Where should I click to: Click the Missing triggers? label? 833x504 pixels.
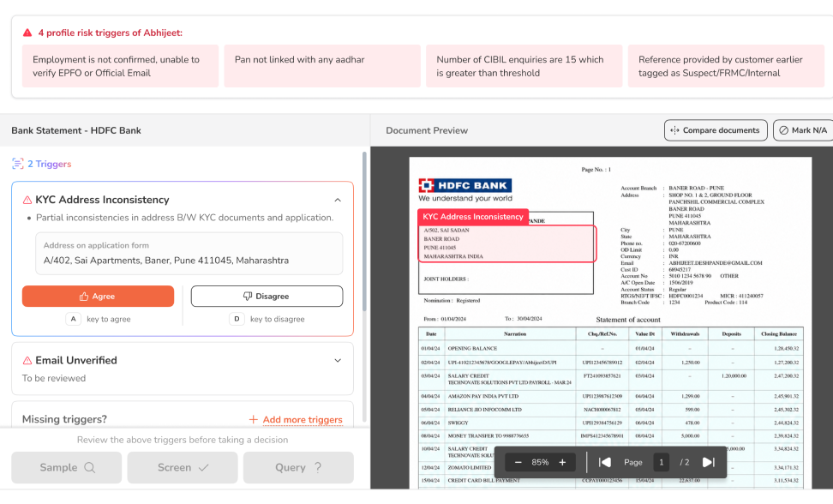coord(64,419)
